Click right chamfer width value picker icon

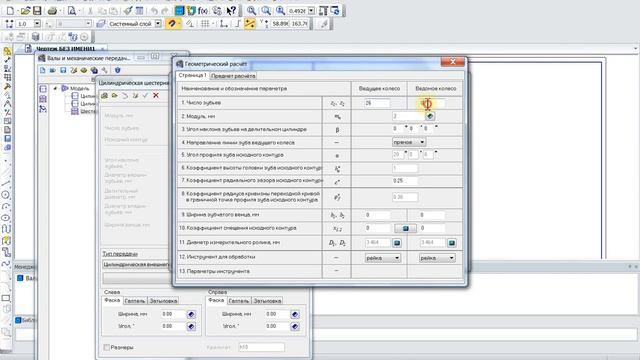point(295,314)
